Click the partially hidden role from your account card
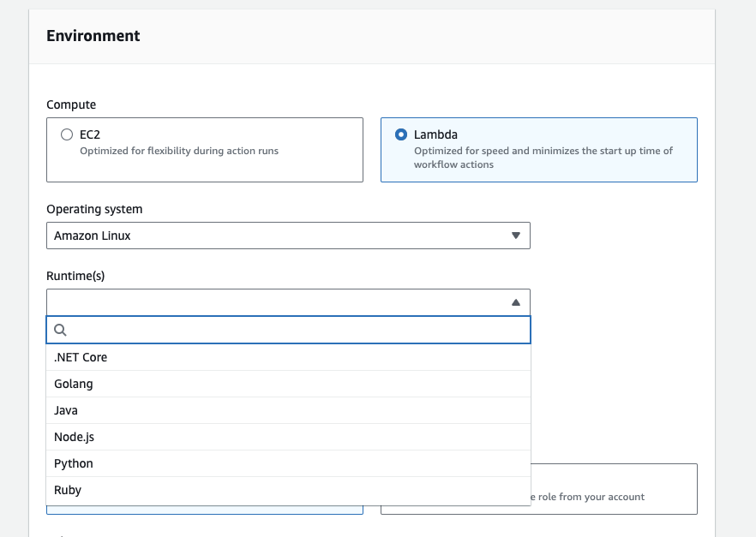The width and height of the screenshot is (756, 537). pyautogui.click(x=613, y=489)
